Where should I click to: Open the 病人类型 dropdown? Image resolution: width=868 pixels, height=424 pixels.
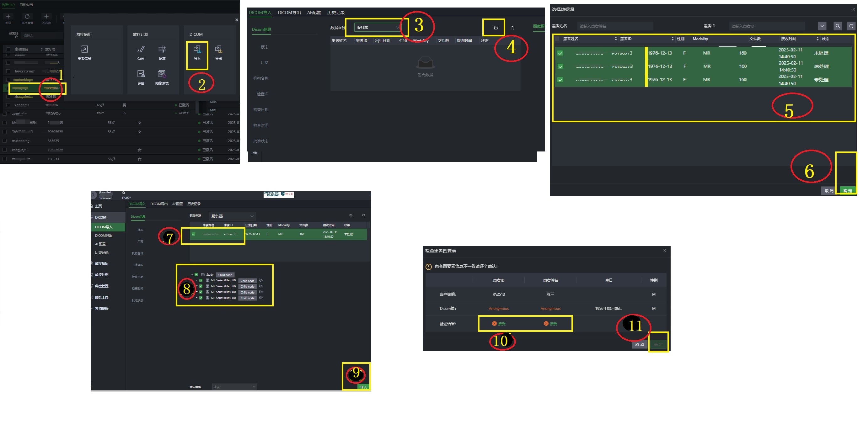[x=234, y=387]
